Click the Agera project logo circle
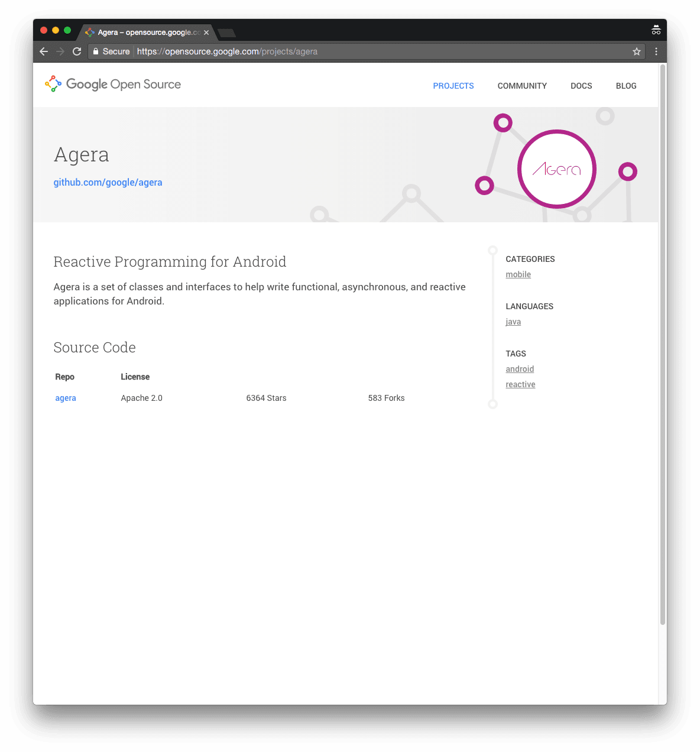700x752 pixels. 557,169
